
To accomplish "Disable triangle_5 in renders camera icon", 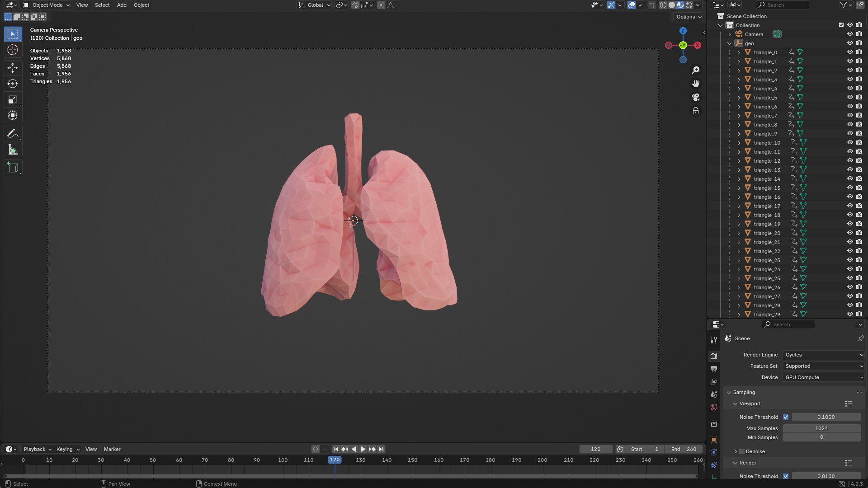I will coord(859,98).
